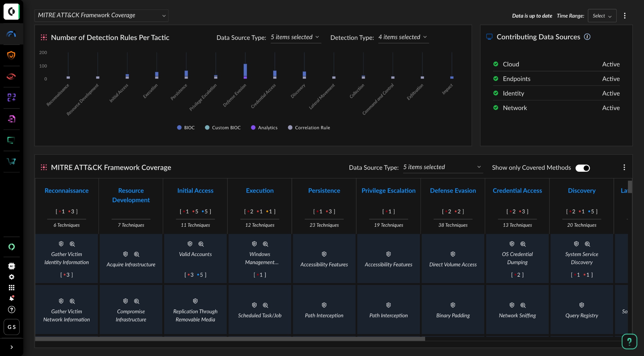The height and width of the screenshot is (356, 644).
Task: Open the pink stacked-lines icon in sidebar
Action: (11, 119)
